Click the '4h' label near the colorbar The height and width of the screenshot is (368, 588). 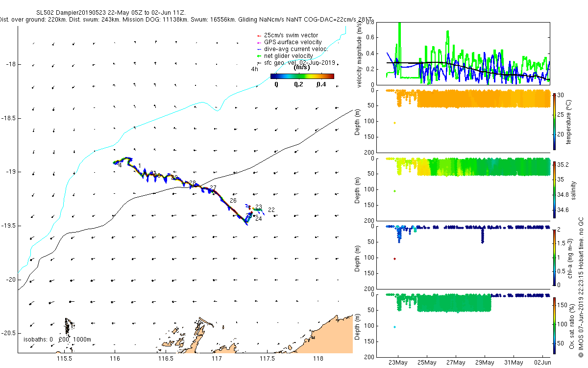[254, 69]
